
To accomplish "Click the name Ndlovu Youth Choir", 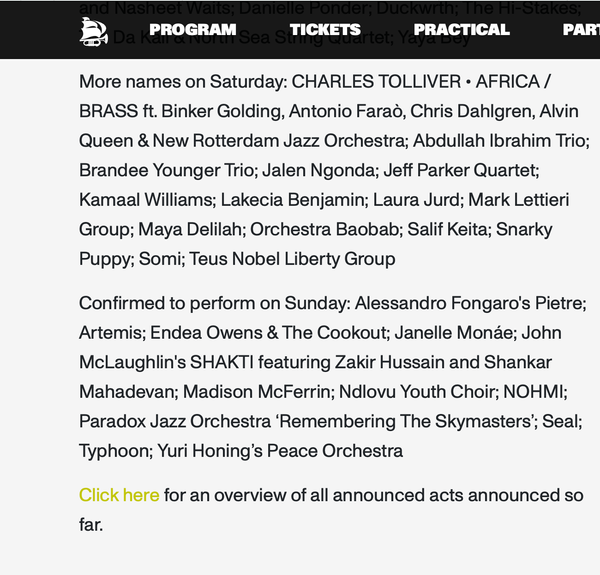I will coord(417,392).
